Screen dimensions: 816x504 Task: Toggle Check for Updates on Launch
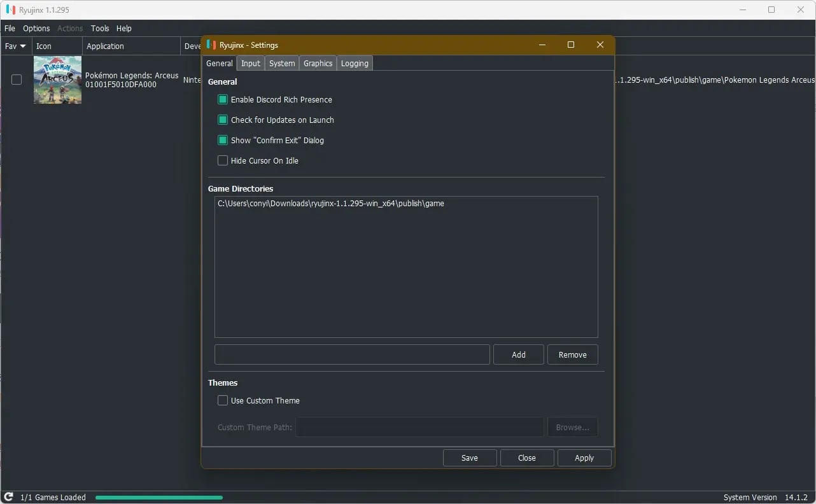[x=223, y=120]
